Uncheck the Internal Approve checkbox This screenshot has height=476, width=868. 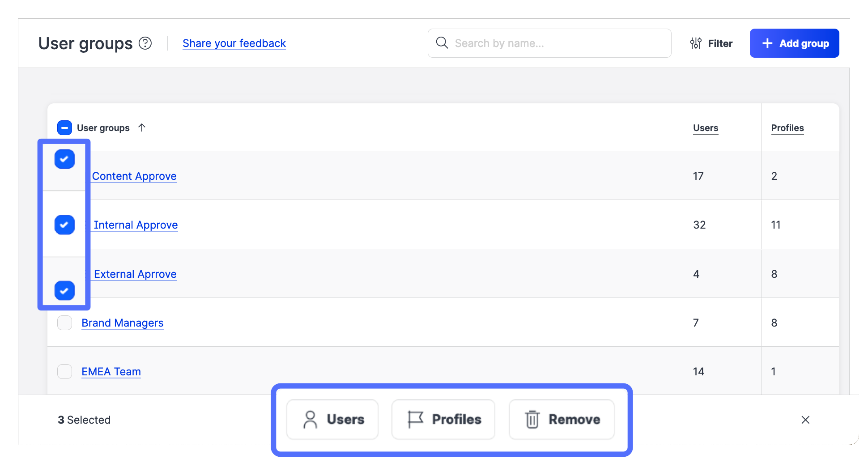point(64,225)
